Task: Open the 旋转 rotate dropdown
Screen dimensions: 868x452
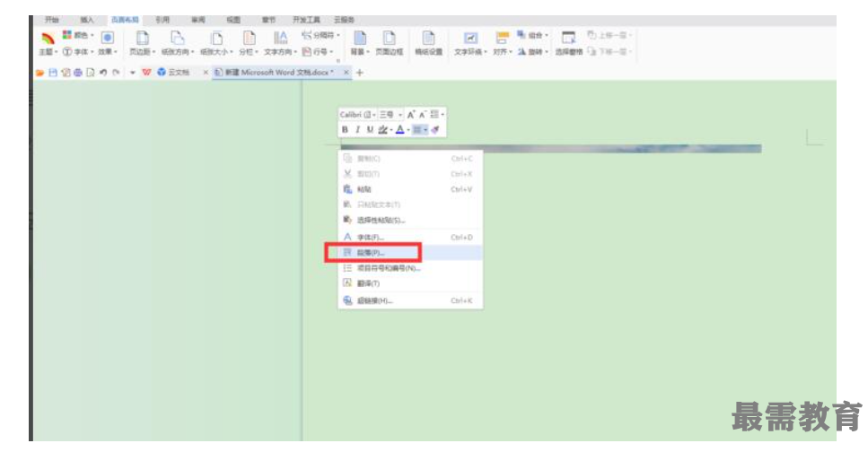Action: coord(532,51)
